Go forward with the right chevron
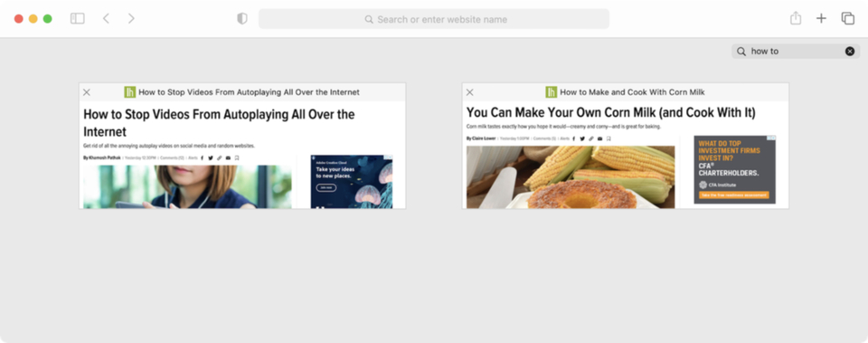 click(131, 19)
